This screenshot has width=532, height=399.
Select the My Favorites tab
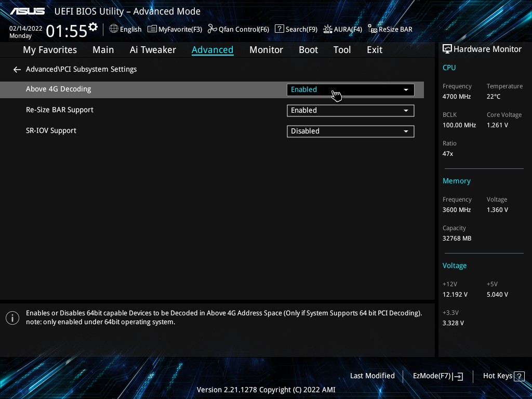[50, 50]
